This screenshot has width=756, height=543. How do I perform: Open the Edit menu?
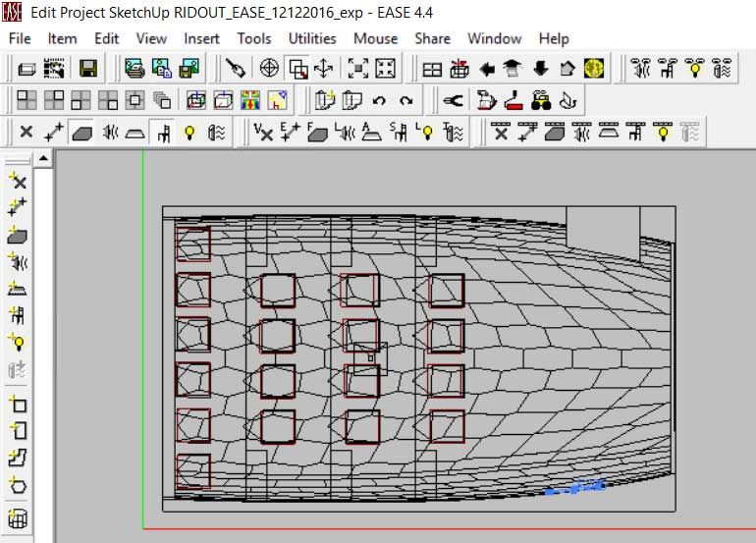[x=107, y=38]
